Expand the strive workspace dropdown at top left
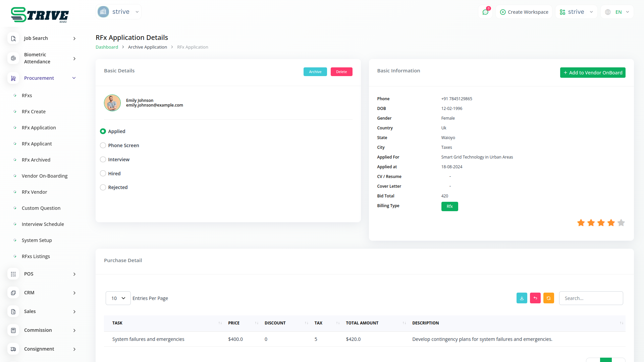Image resolution: width=644 pixels, height=362 pixels. click(x=118, y=12)
